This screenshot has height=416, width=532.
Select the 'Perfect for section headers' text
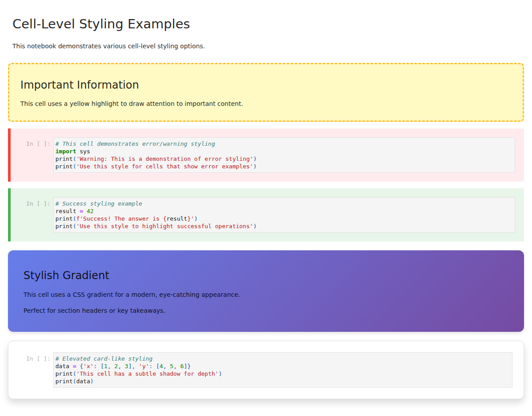point(94,311)
